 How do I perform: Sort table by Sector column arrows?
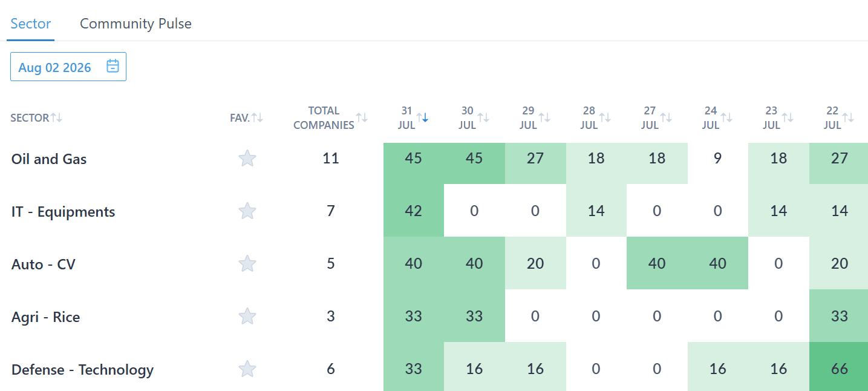[x=56, y=117]
